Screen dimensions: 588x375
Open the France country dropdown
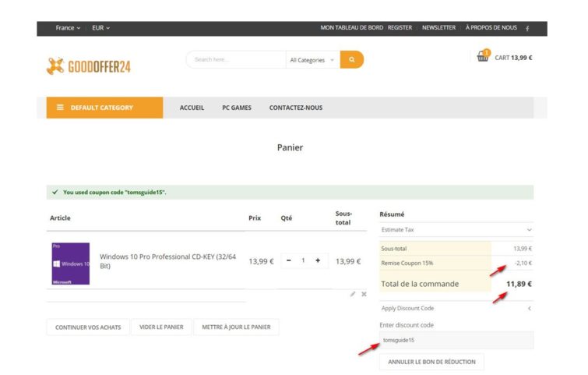[68, 28]
